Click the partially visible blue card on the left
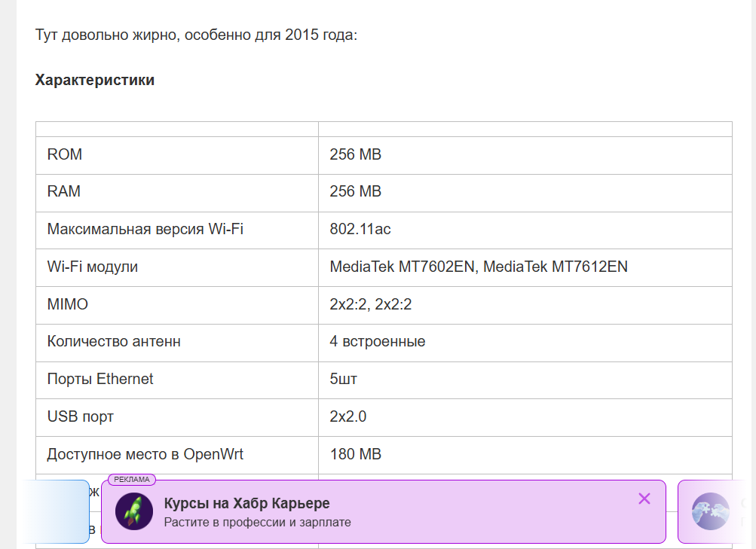 pos(57,511)
